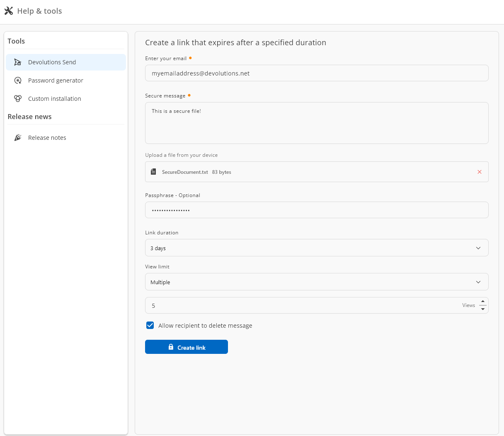This screenshot has height=436, width=504.
Task: Open Release notes
Action: click(x=47, y=138)
